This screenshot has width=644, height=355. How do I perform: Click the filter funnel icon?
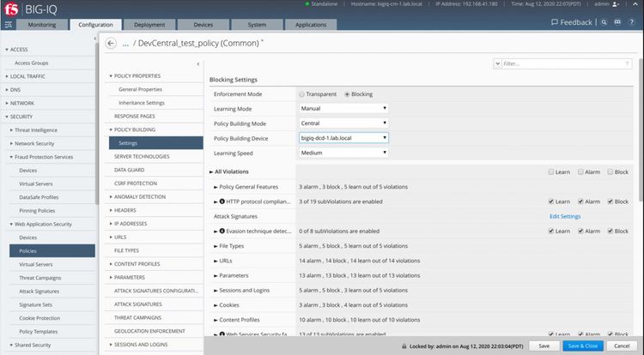tap(627, 63)
